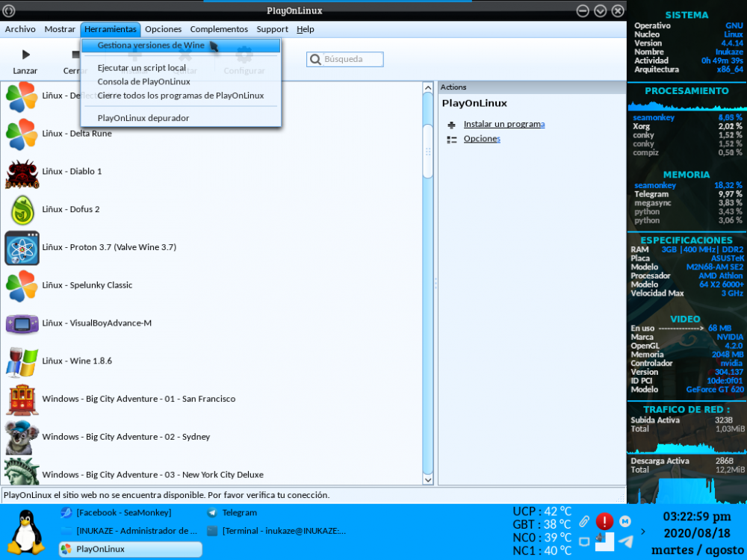Click the Sydney koala game icon
Screen dimensions: 747x560
(22, 438)
